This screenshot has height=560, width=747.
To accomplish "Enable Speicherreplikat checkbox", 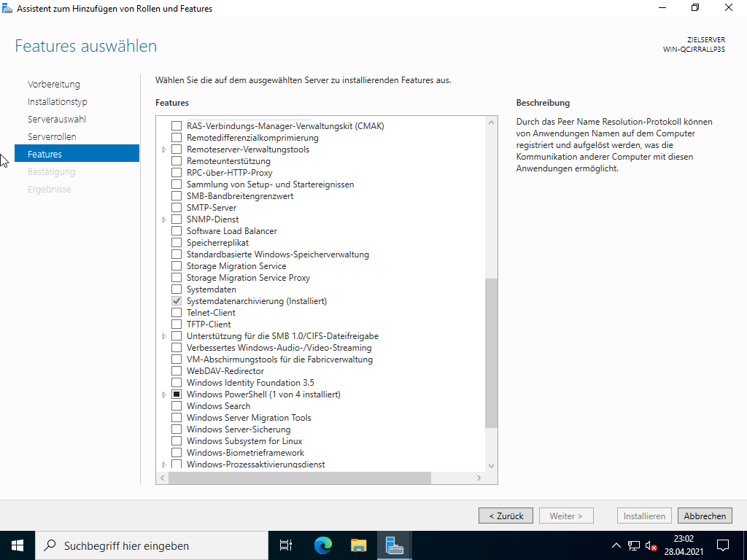I will [x=177, y=243].
